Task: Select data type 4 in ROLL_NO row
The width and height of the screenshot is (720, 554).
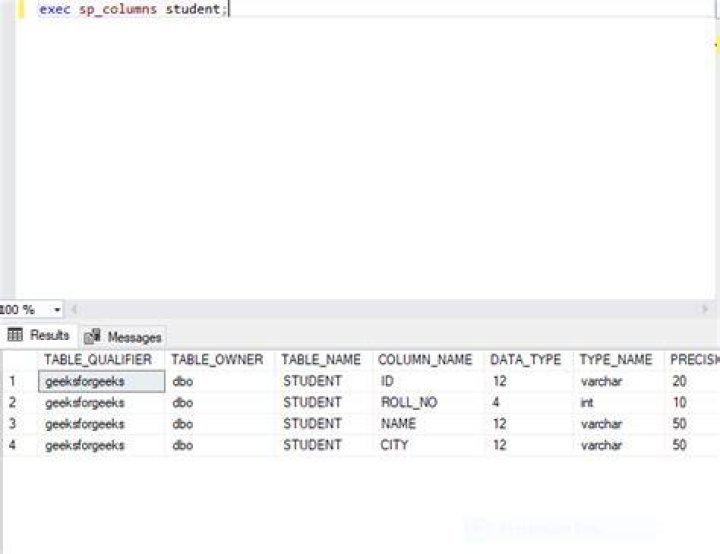Action: click(x=529, y=403)
